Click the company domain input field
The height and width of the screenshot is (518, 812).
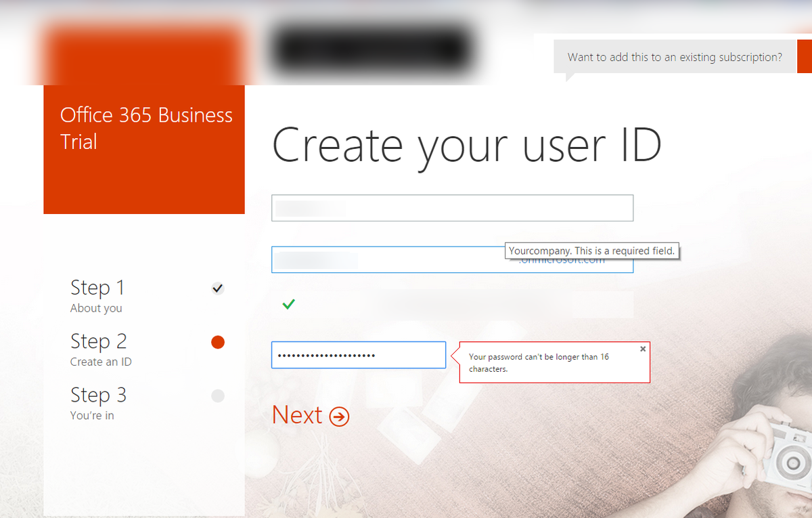452,259
